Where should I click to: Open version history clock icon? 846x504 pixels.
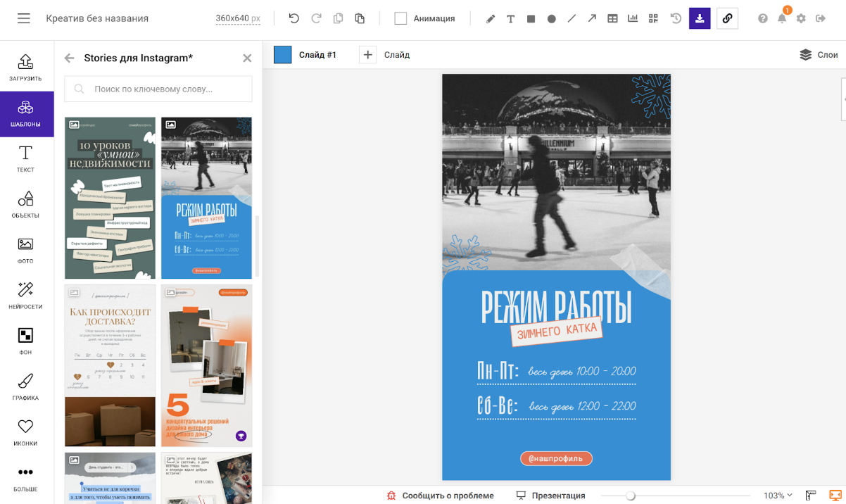coord(676,19)
